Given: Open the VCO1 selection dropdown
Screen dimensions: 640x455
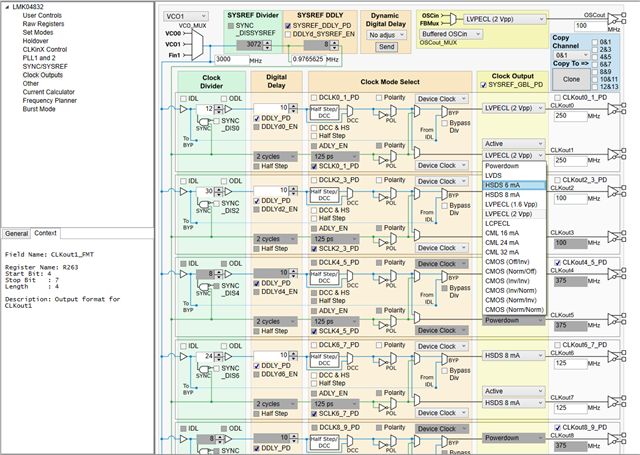Looking at the screenshot, I should point(186,16).
